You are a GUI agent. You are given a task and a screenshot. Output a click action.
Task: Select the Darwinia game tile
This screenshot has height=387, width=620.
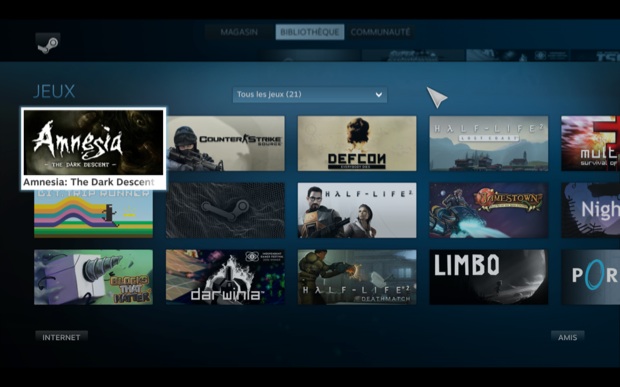[225, 277]
